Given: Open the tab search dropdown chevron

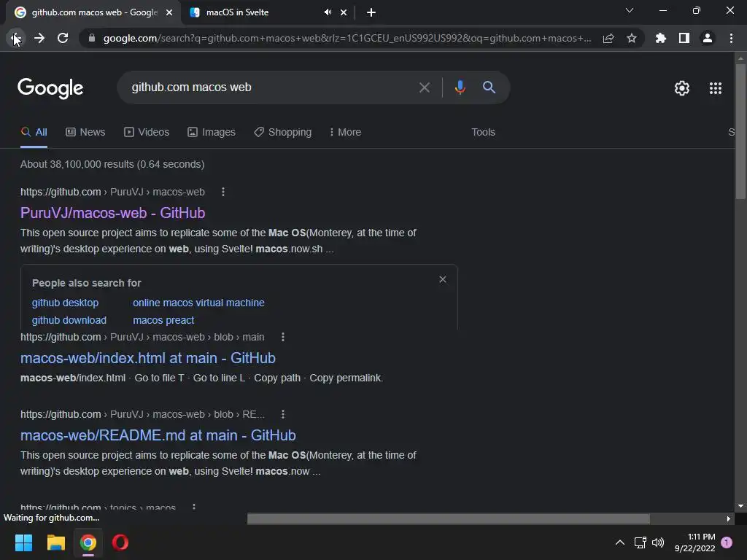Looking at the screenshot, I should coord(630,10).
